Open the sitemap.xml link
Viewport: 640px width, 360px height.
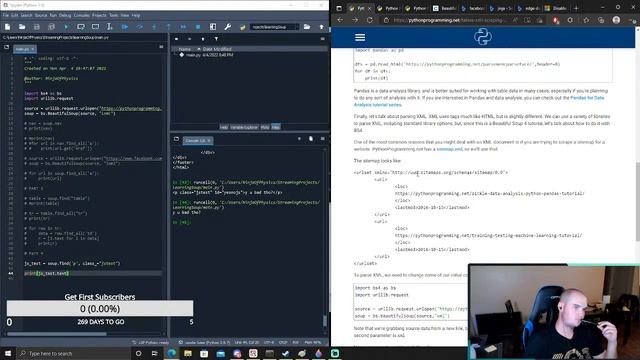(449, 149)
